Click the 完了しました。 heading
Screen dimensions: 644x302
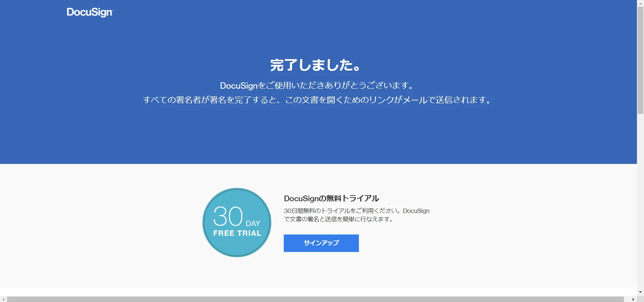[315, 65]
